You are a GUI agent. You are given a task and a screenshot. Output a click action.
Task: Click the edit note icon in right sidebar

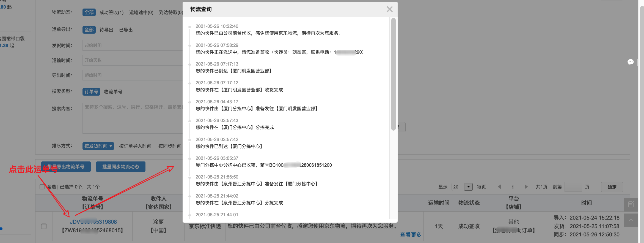pos(631,204)
